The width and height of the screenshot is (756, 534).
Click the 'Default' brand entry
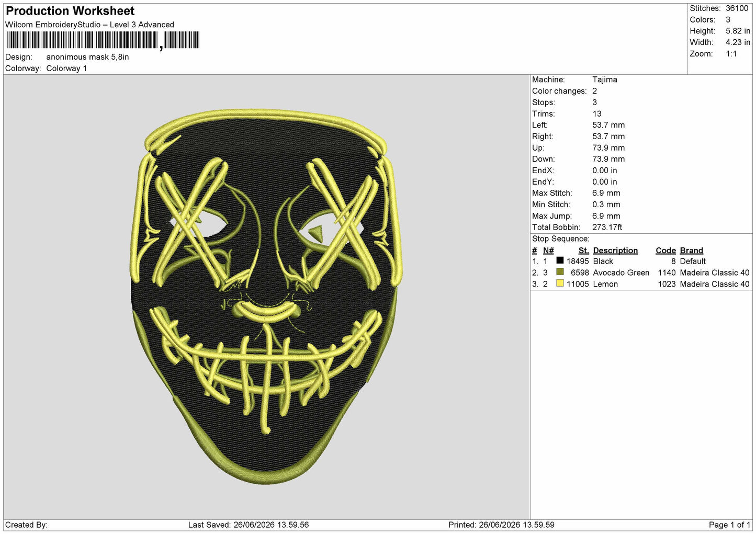click(693, 261)
